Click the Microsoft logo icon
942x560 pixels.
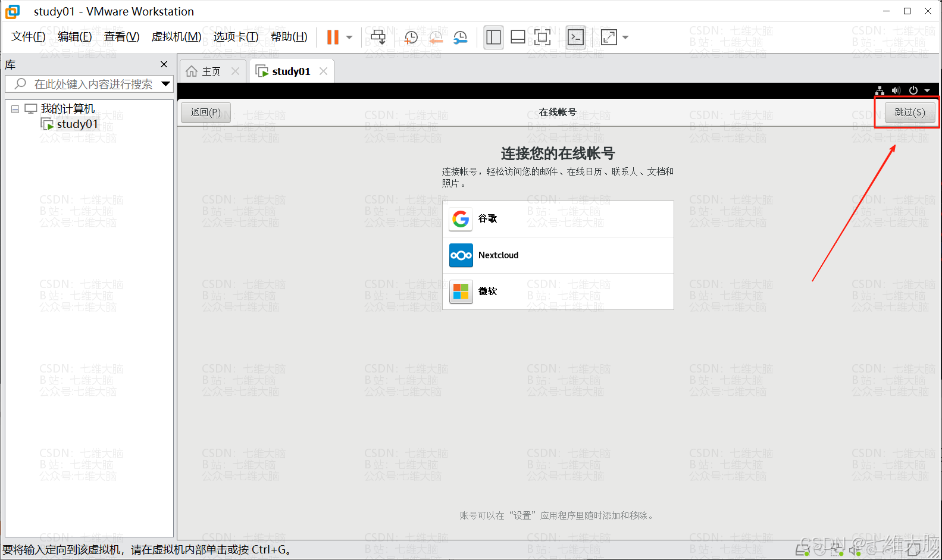point(461,292)
